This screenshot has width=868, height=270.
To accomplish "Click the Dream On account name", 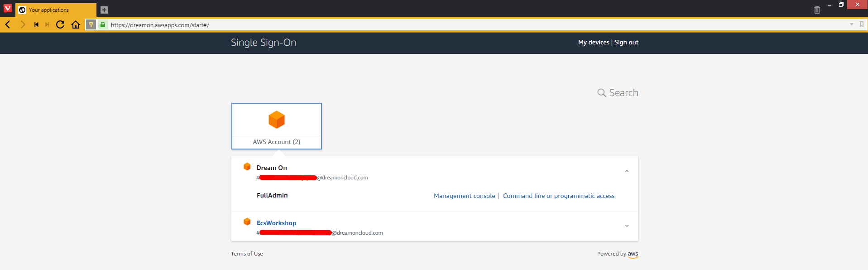I will (272, 168).
